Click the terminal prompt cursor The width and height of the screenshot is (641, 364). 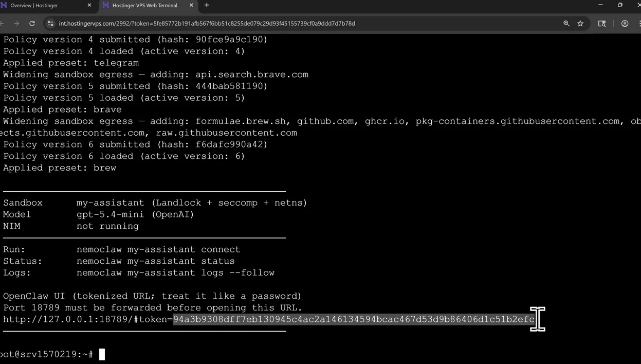102,354
